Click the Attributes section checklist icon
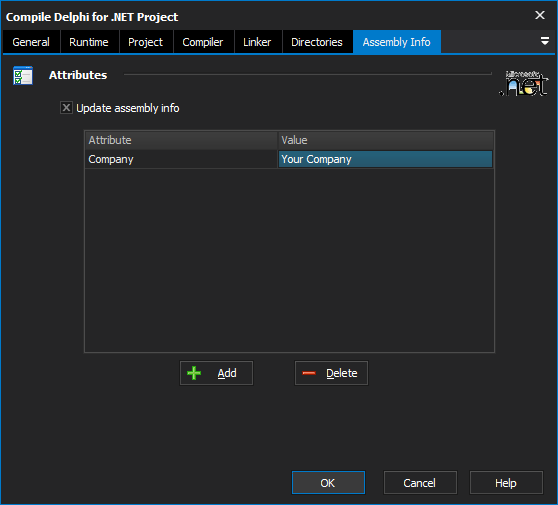This screenshot has height=505, width=558. 23,75
